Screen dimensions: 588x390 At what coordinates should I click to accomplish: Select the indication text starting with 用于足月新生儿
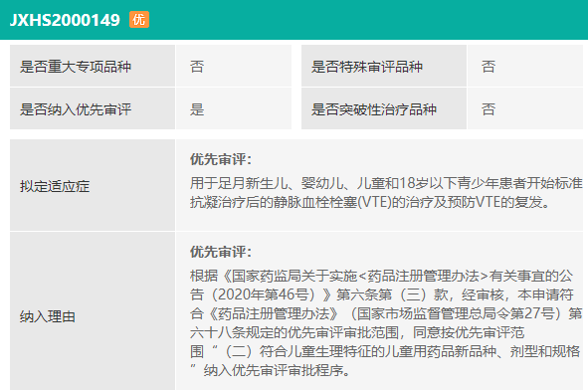click(x=386, y=193)
